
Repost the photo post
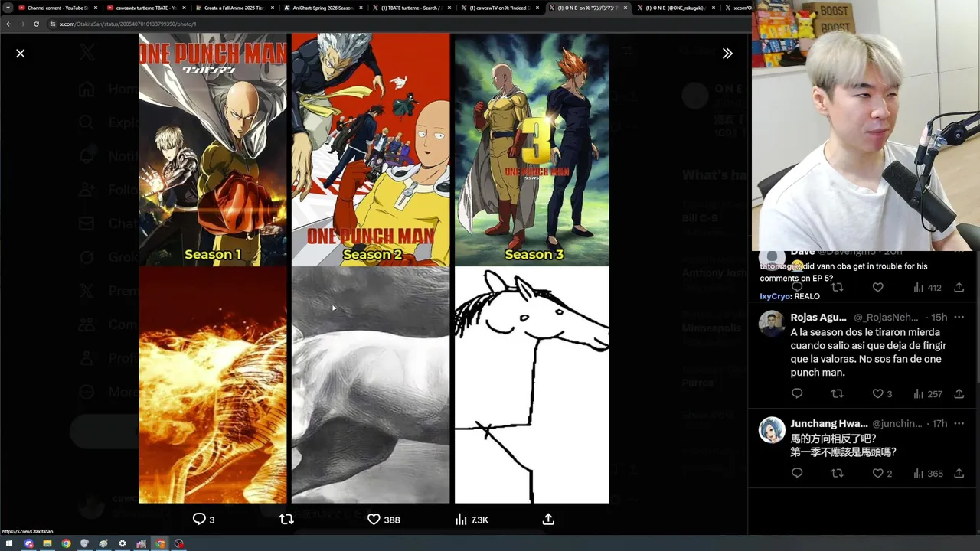point(286,520)
